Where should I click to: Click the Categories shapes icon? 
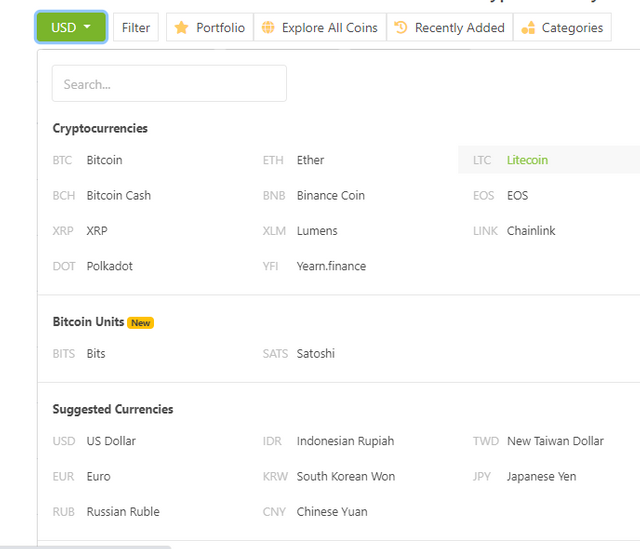(528, 28)
